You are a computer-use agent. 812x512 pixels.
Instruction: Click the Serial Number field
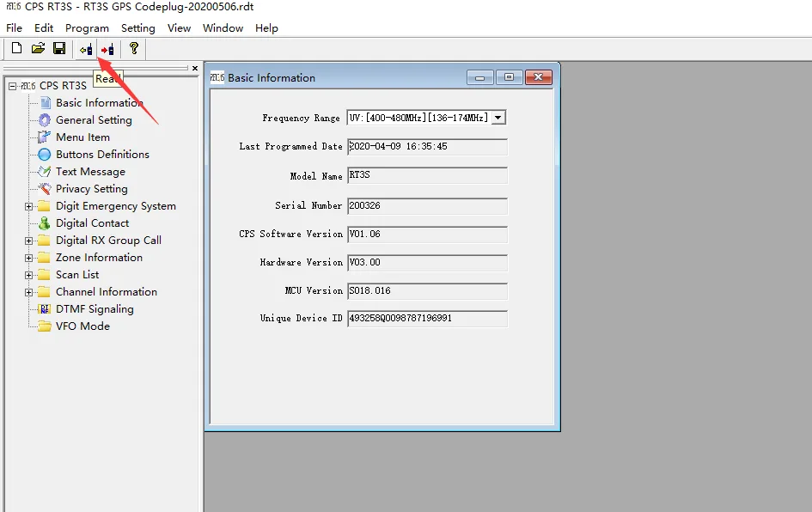(x=427, y=205)
